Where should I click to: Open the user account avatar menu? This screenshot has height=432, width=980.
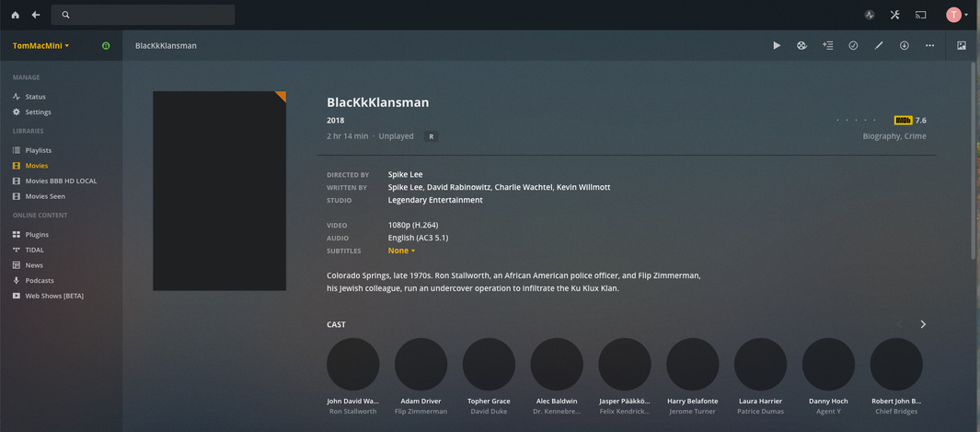click(x=956, y=15)
